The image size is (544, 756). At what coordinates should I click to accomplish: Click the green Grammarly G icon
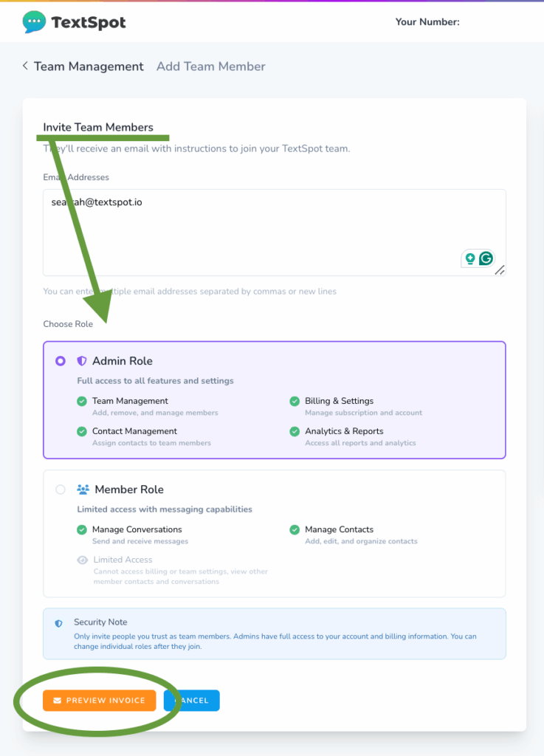coord(486,258)
